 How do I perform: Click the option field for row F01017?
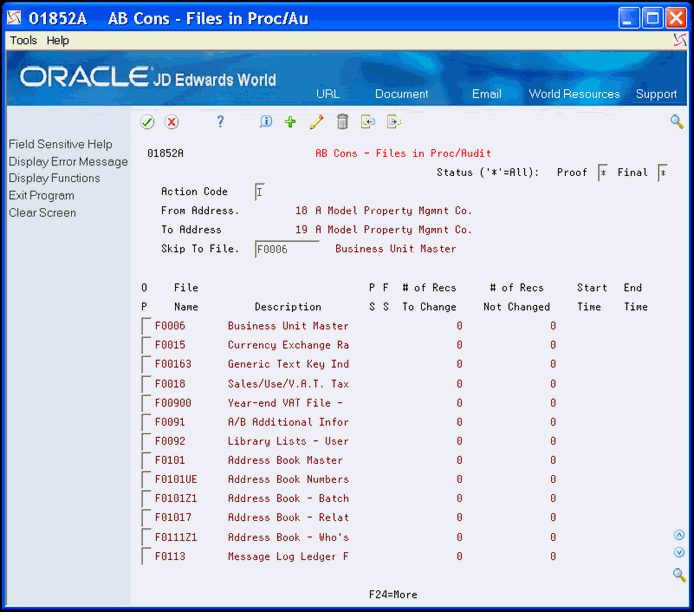point(147,517)
